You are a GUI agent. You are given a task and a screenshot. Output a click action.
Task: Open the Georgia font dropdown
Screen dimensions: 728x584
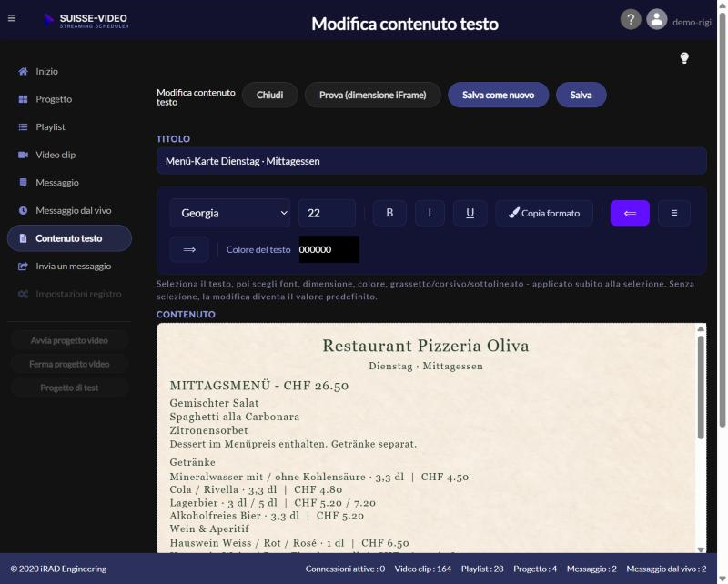tap(230, 213)
